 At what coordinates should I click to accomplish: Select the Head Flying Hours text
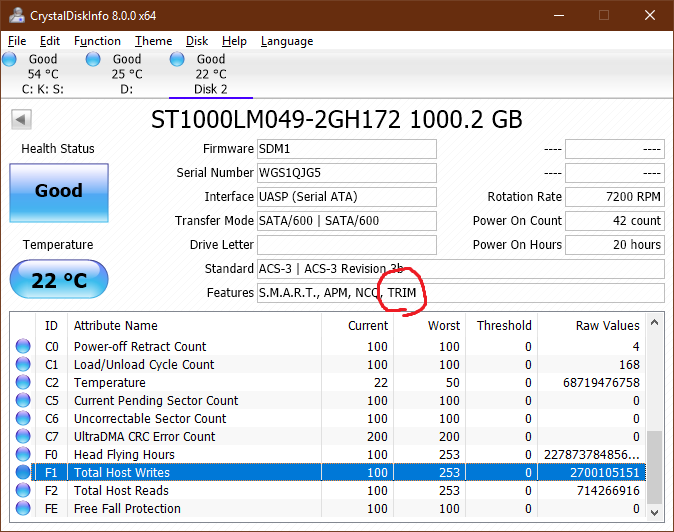[124, 455]
